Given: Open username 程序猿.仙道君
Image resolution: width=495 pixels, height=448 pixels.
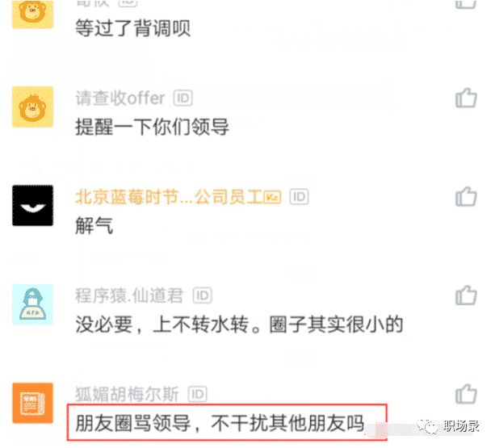Looking at the screenshot, I should 129,295.
